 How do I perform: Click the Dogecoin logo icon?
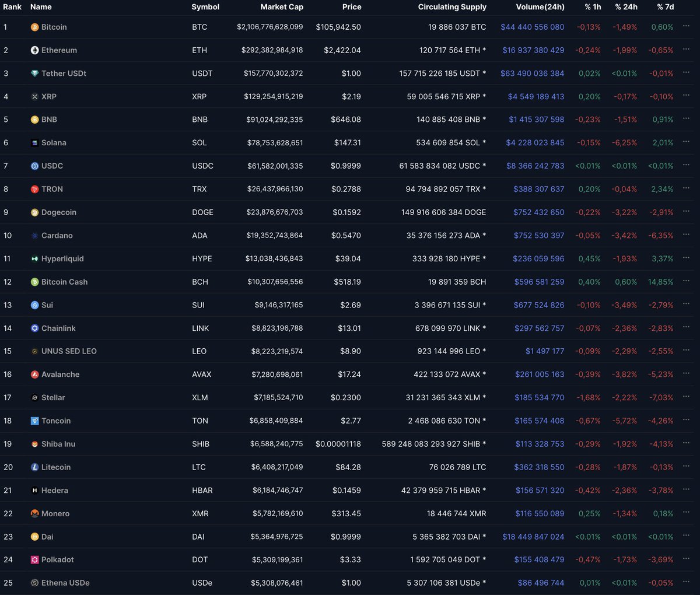(x=34, y=212)
